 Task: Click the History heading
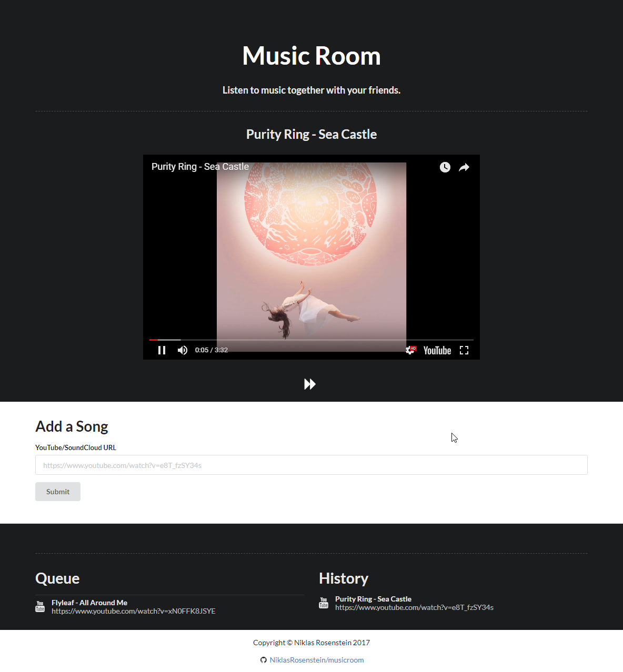(344, 578)
